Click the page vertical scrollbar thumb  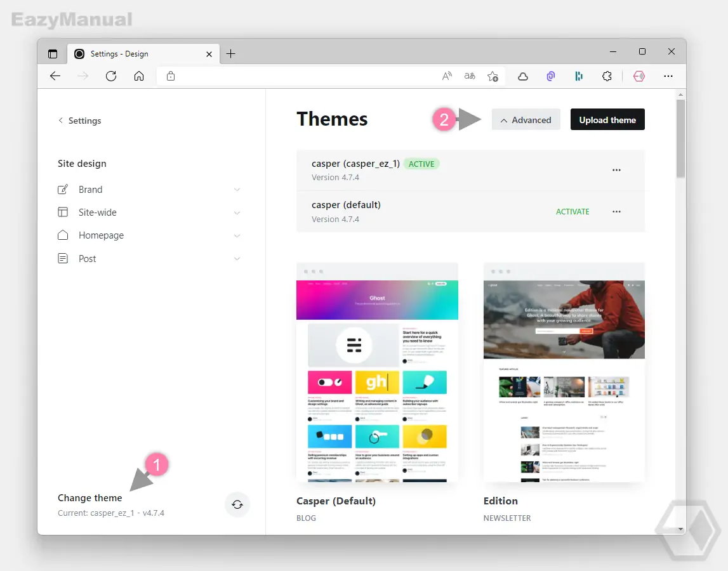pos(680,138)
